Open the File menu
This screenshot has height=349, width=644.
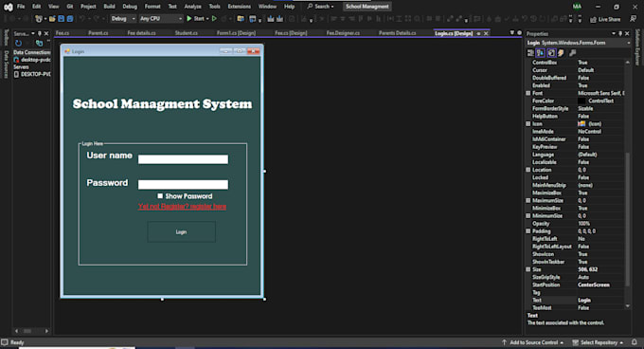[21, 7]
